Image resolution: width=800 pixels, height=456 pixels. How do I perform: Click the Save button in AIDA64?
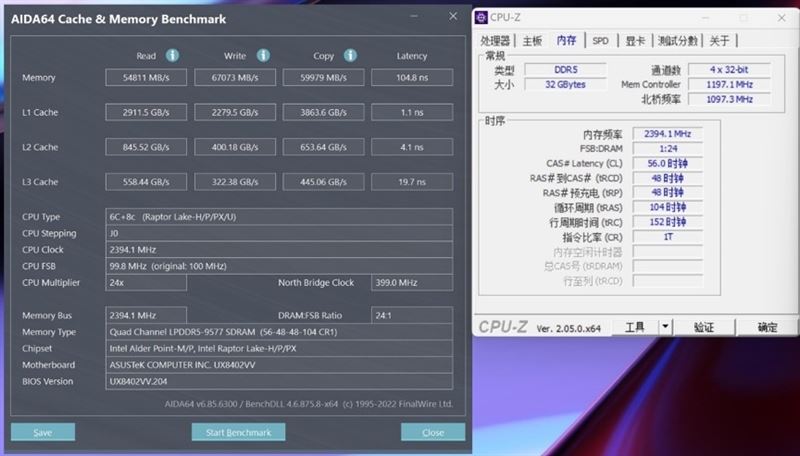pyautogui.click(x=43, y=432)
